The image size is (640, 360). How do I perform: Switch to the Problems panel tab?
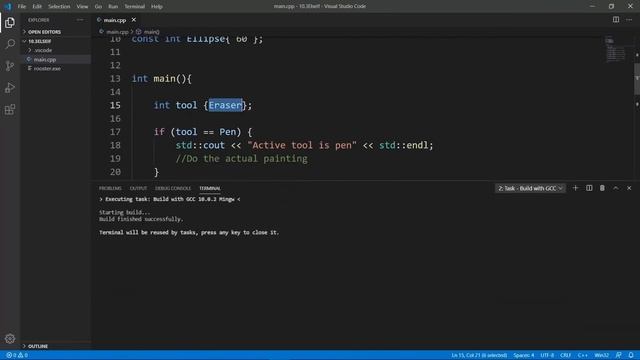[110, 188]
